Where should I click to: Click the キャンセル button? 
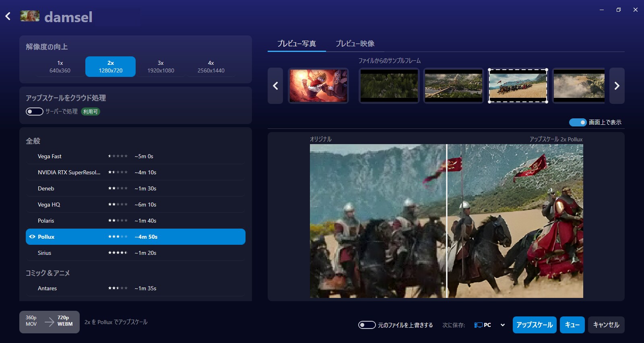tap(606, 325)
